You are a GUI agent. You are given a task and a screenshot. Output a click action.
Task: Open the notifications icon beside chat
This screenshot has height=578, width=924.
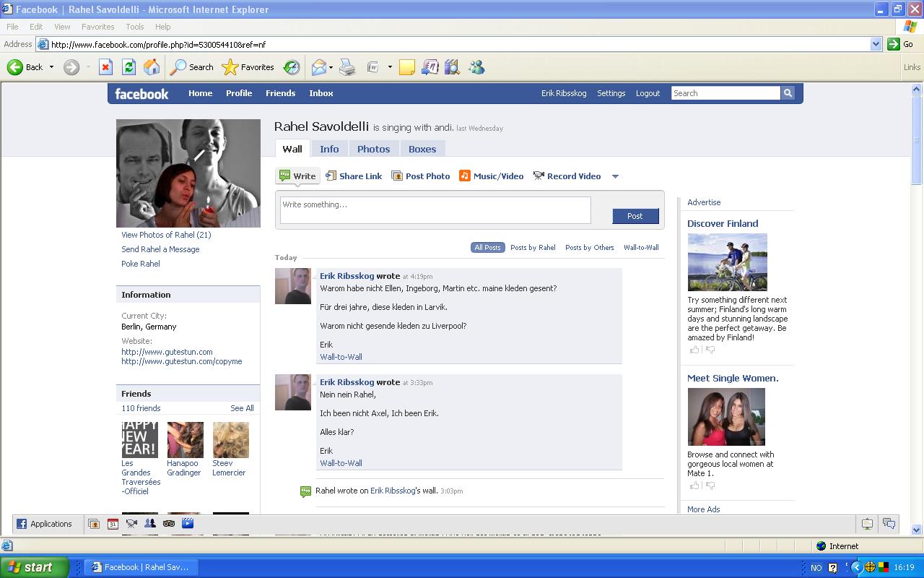click(x=867, y=524)
